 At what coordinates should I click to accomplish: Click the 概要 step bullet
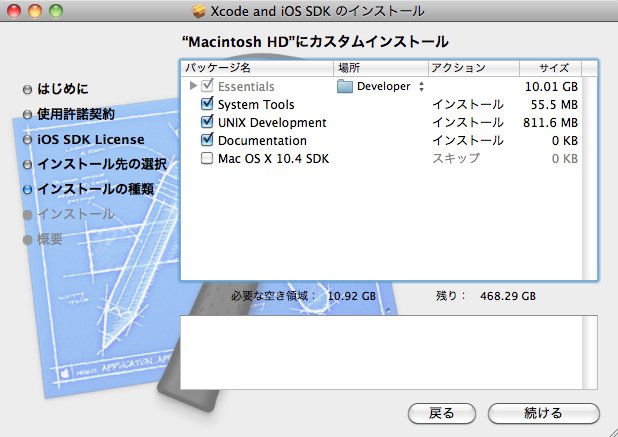[27, 240]
